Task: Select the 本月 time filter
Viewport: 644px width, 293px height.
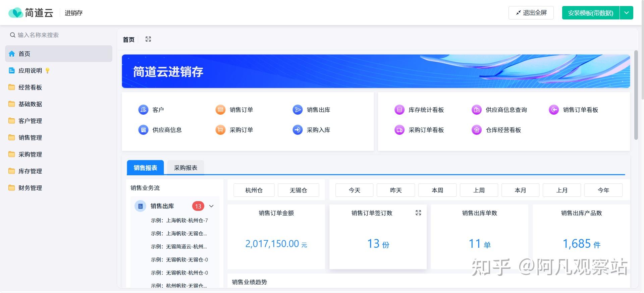Action: coord(520,190)
